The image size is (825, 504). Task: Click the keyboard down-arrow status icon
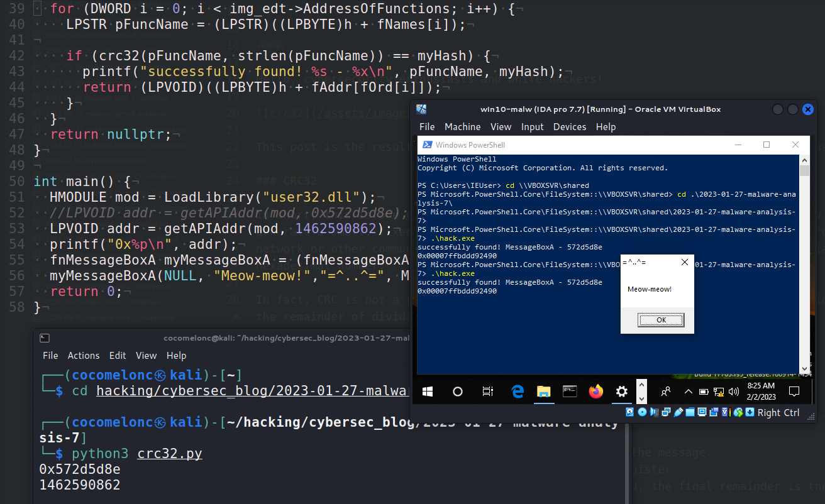(750, 412)
